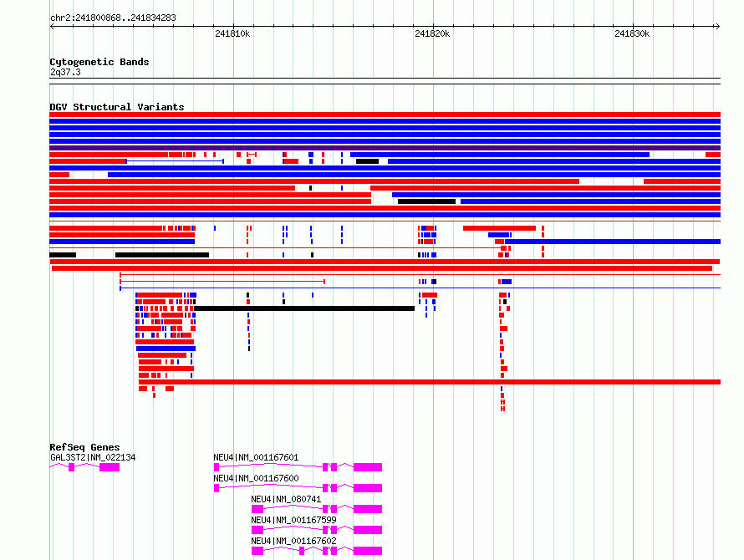
Task: Click the right arrow end of the ruler
Action: [717, 27]
